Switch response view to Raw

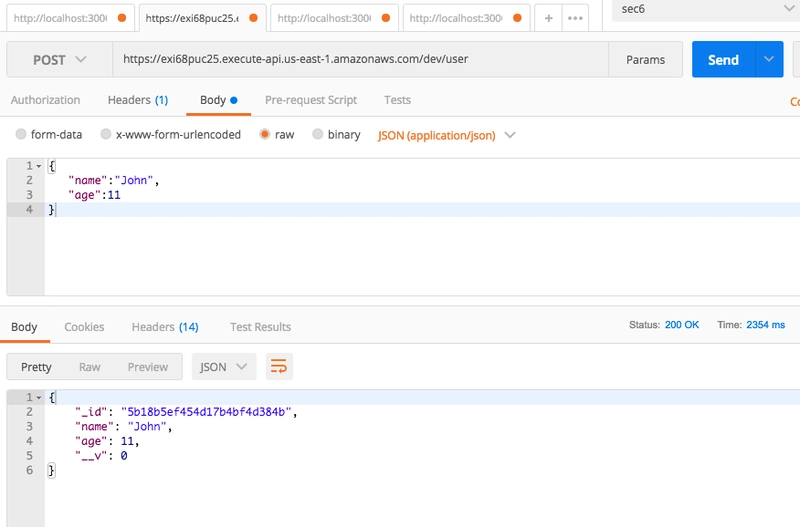coord(89,367)
